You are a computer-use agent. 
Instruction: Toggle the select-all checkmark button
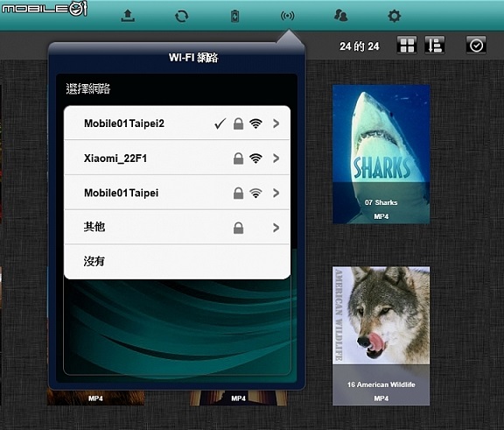tap(476, 45)
